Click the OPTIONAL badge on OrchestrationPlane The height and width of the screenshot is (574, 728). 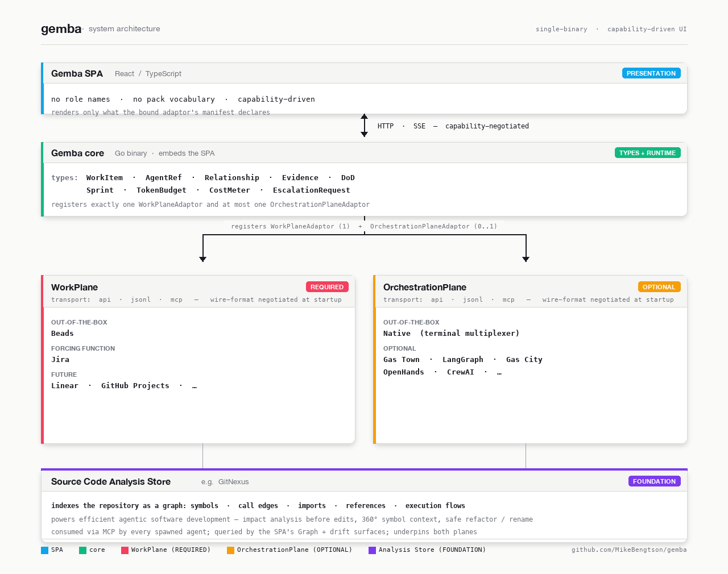tap(659, 287)
